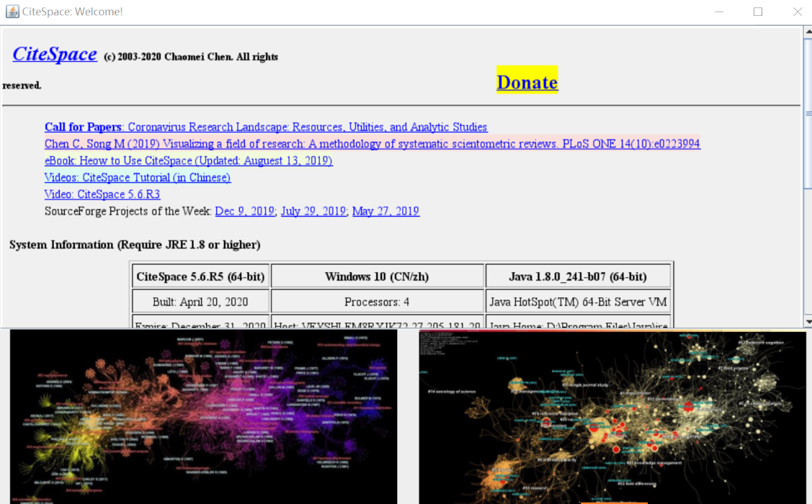Maximize the CiteSpace Welcome window
The width and height of the screenshot is (812, 504).
tap(758, 12)
